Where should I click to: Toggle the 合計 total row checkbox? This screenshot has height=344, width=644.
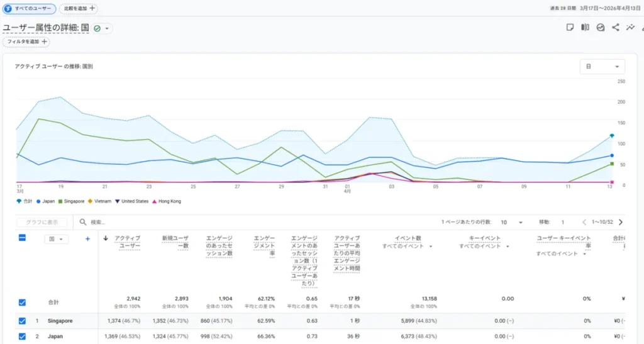pos(22,302)
